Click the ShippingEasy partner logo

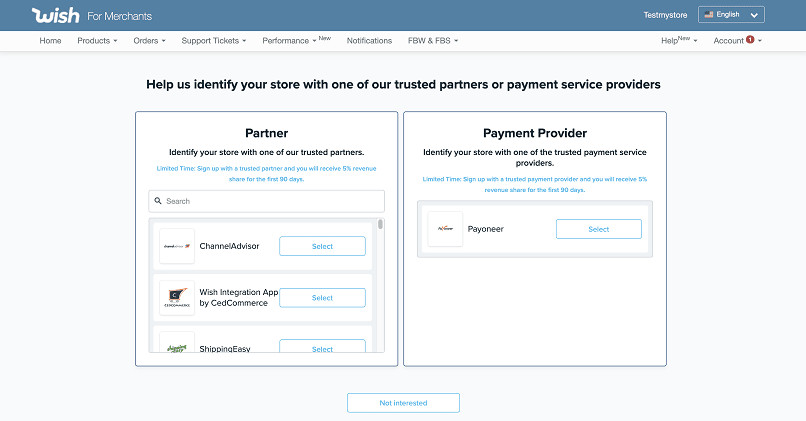pos(177,344)
